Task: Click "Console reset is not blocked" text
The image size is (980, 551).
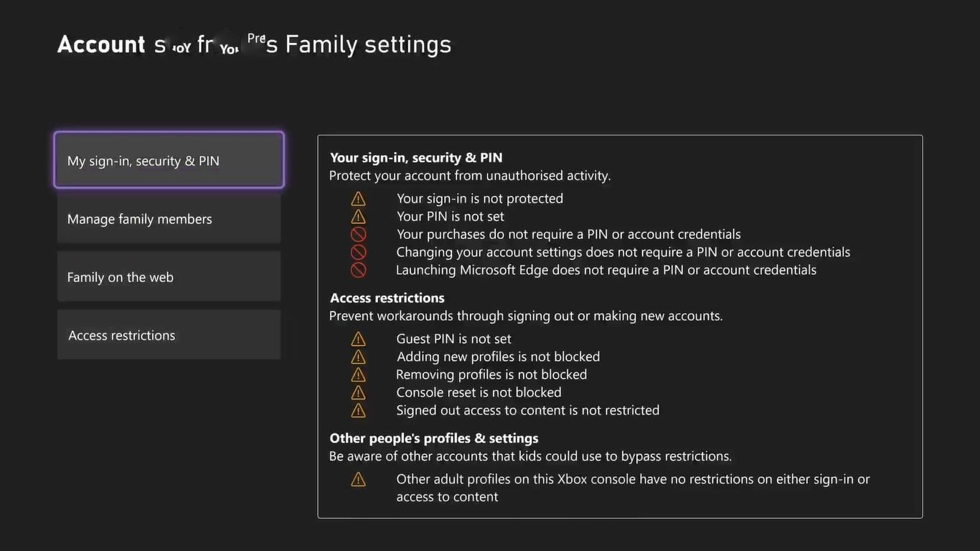Action: [479, 392]
